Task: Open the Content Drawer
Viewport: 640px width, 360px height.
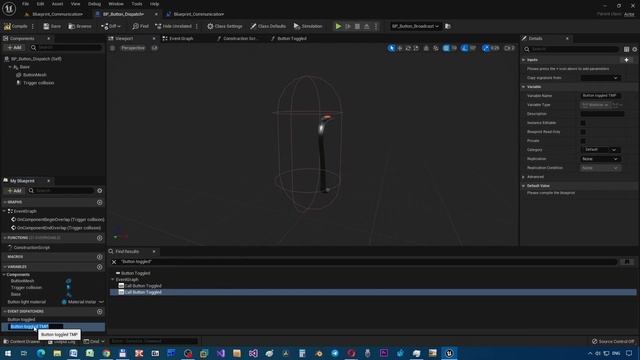Action: point(22,341)
